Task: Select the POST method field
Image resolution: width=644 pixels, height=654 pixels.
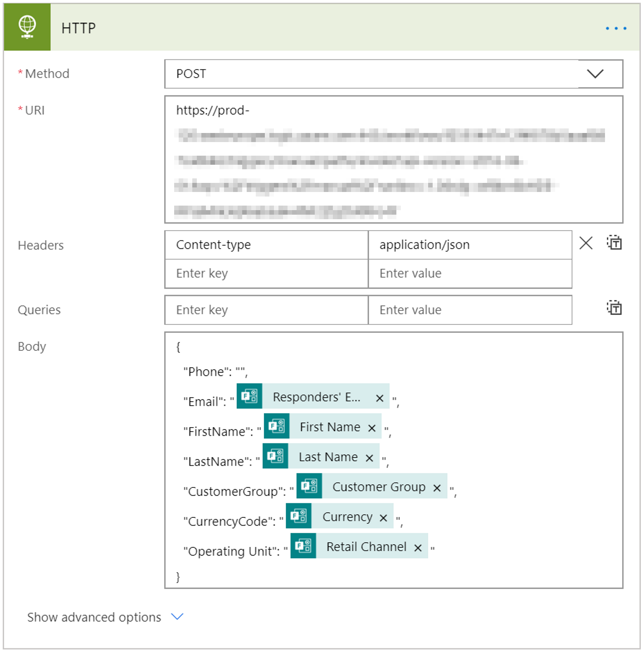Action: coord(394,74)
